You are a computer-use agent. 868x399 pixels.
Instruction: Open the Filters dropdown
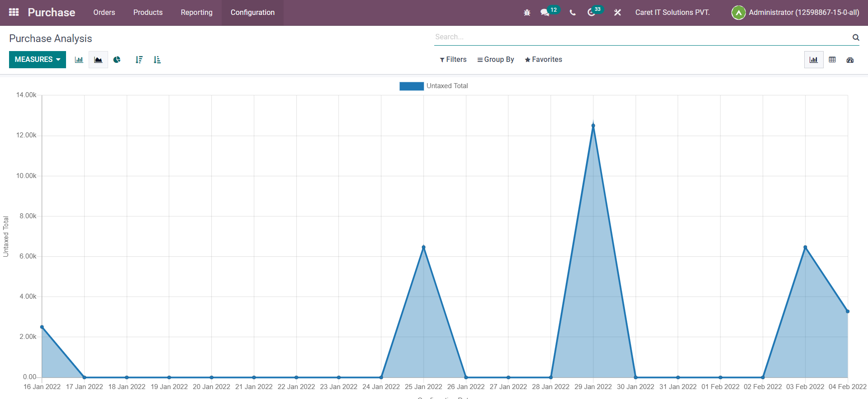click(x=453, y=60)
